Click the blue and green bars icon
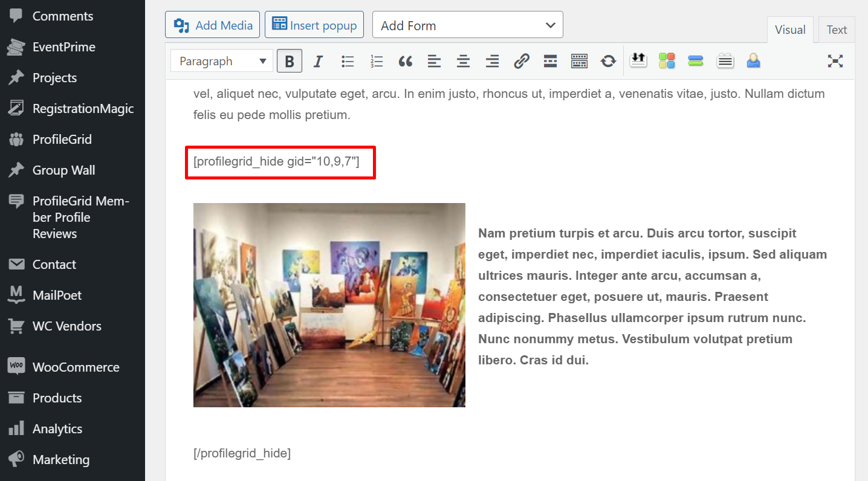This screenshot has width=868, height=481. (696, 61)
